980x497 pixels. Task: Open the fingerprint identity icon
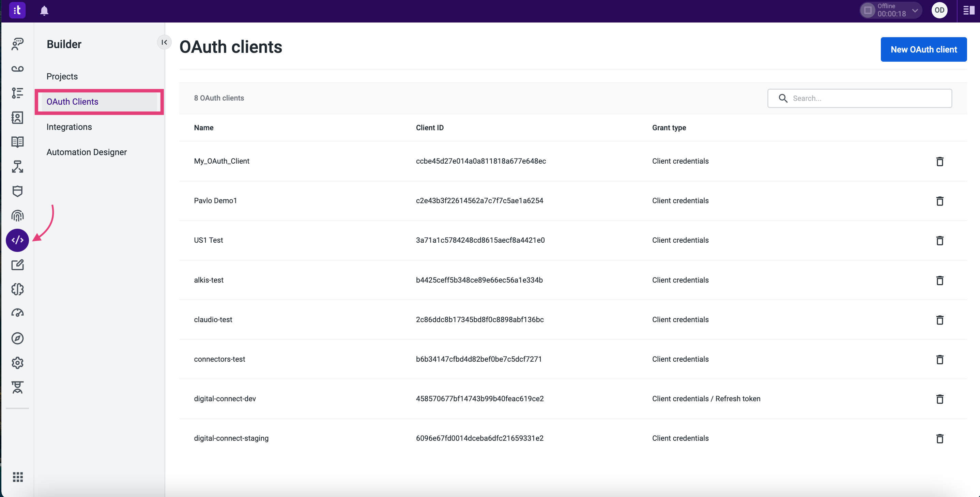tap(17, 215)
